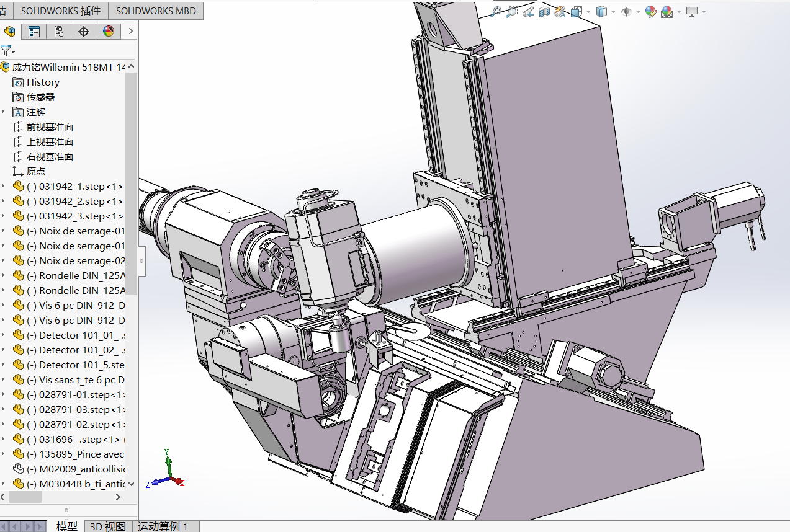This screenshot has width=790, height=532.
Task: Open the SOLIDWORKS MBD ribbon tab
Action: [156, 11]
